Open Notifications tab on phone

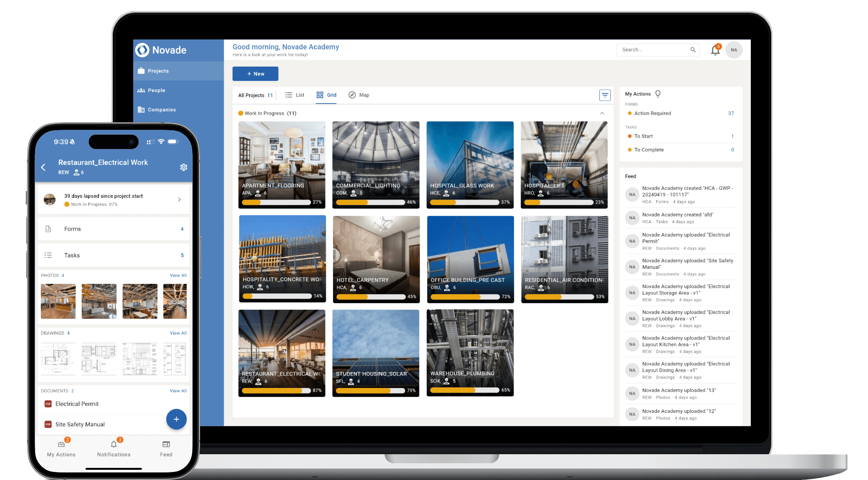pos(114,448)
